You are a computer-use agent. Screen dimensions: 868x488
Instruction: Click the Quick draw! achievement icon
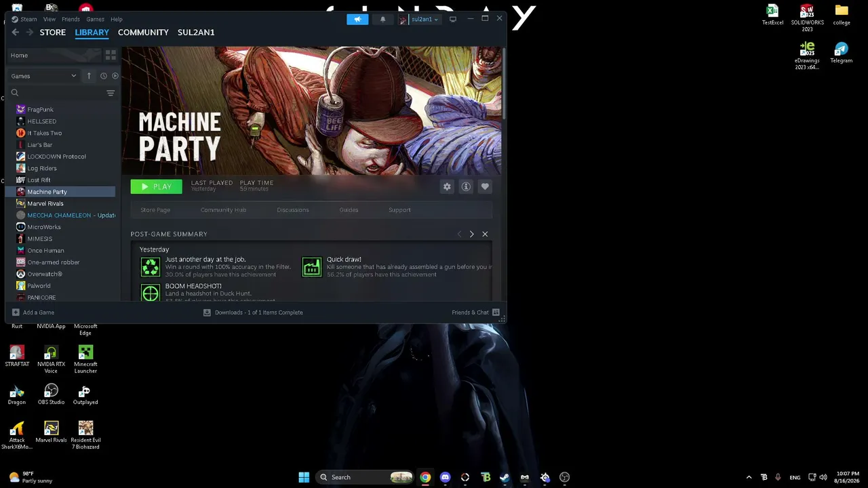(x=312, y=267)
